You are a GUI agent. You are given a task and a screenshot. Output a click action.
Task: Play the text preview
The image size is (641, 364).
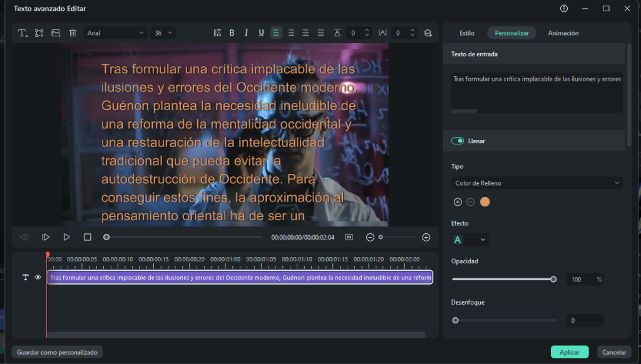coord(66,237)
